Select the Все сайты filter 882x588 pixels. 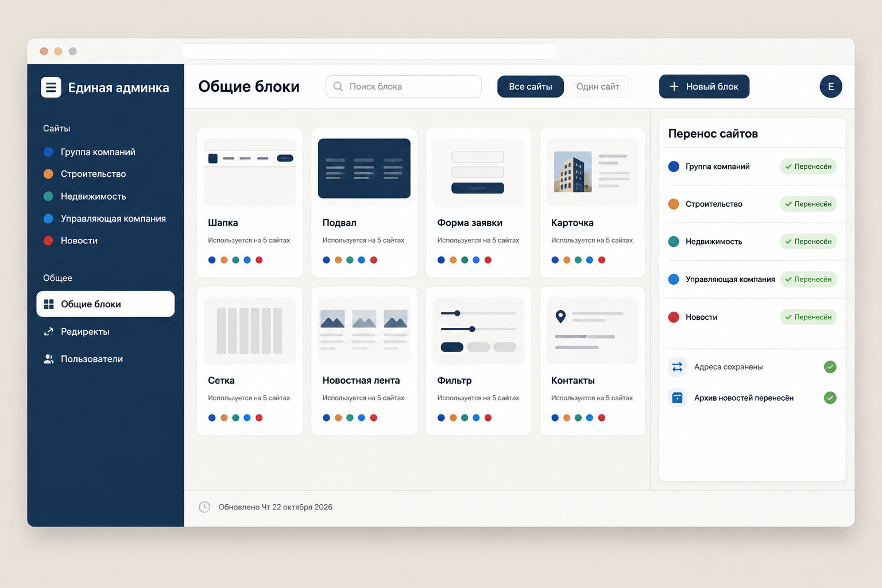click(x=531, y=87)
